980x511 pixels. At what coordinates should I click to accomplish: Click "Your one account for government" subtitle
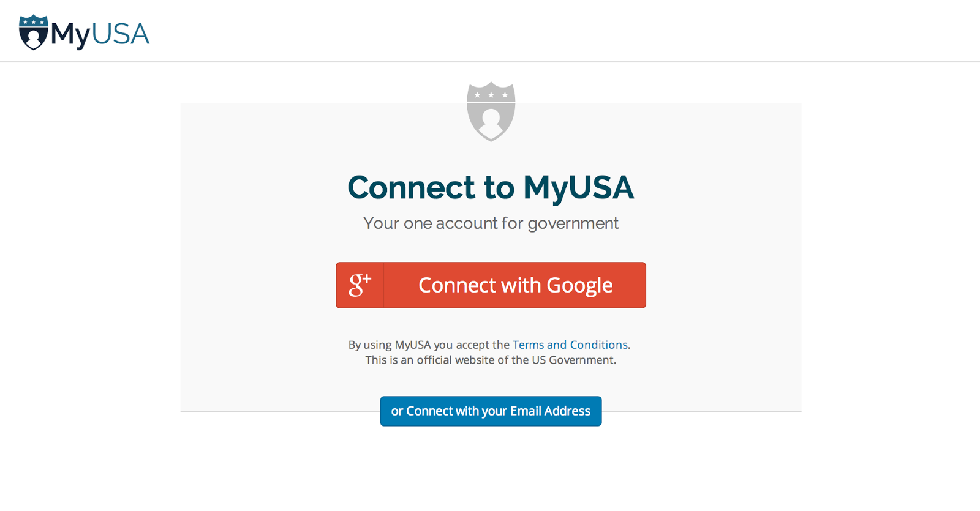(x=491, y=223)
